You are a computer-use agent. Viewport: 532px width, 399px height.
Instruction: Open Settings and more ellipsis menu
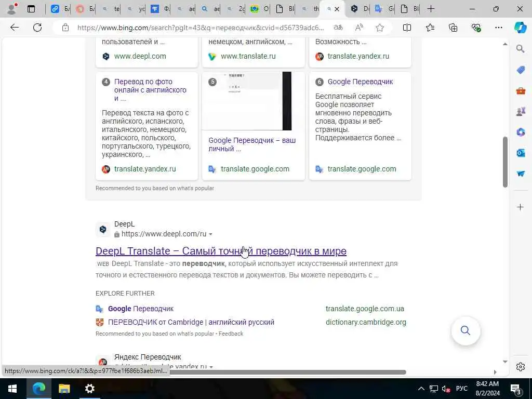click(x=498, y=28)
